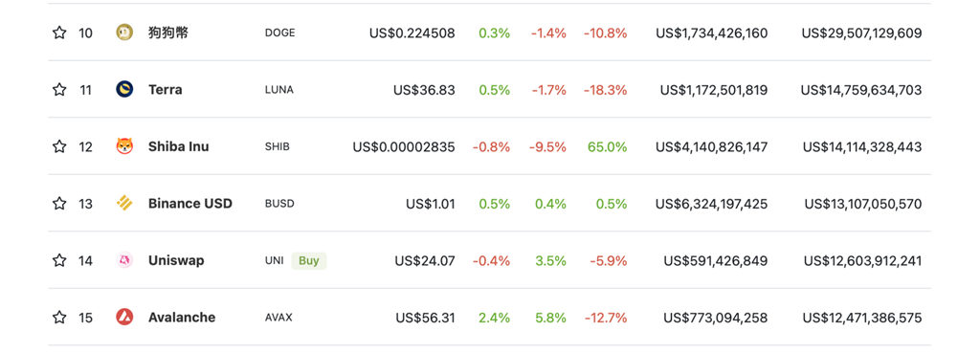Click the Uniswap unicorn logo icon
This screenshot has width=980, height=353.
click(124, 260)
